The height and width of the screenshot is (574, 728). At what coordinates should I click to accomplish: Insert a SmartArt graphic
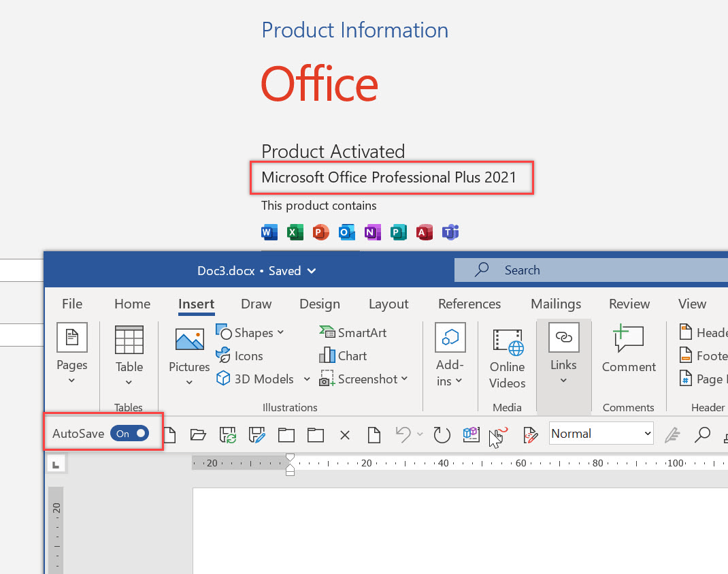point(354,332)
